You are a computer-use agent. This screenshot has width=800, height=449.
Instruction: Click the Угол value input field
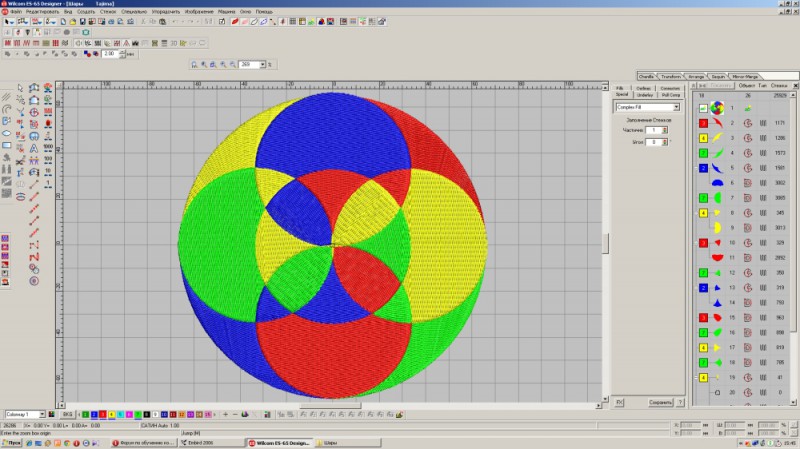[654, 142]
